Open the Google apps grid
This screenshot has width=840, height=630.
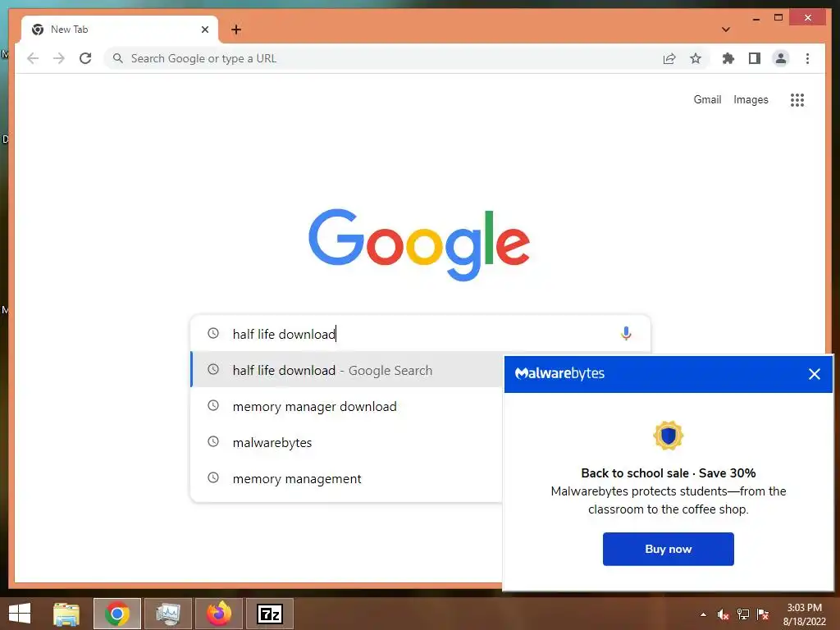point(797,99)
